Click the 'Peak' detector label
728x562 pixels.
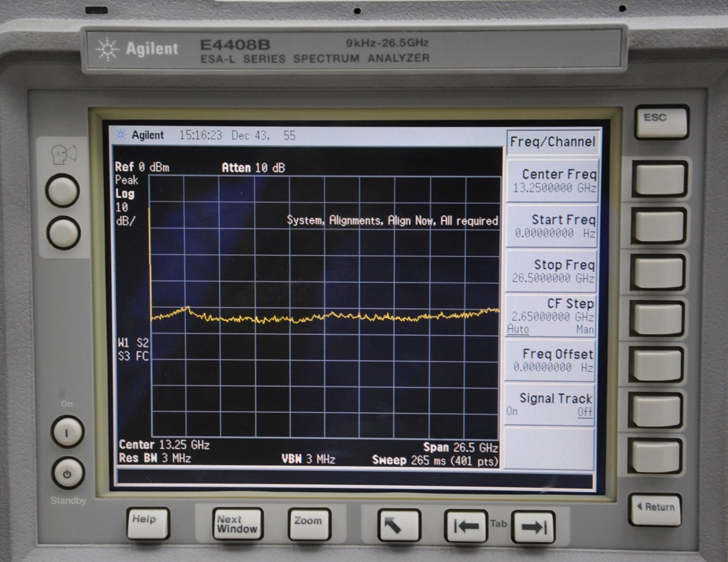point(126,180)
